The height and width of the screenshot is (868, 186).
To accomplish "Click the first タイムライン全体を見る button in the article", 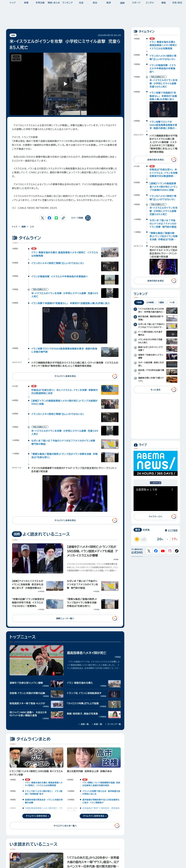I will tap(65, 376).
